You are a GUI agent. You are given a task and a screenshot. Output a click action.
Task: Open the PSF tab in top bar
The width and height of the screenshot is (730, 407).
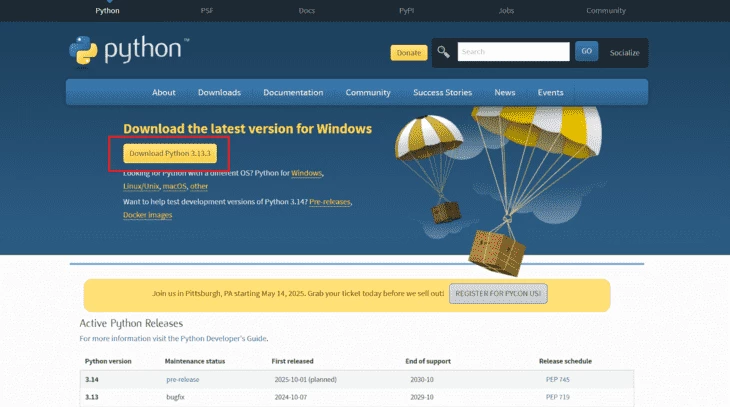tap(207, 10)
